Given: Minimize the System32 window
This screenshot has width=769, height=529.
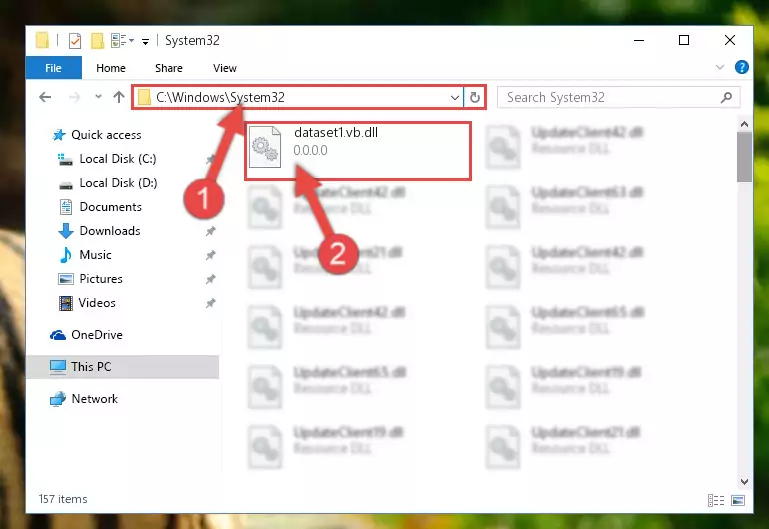Looking at the screenshot, I should coord(639,40).
